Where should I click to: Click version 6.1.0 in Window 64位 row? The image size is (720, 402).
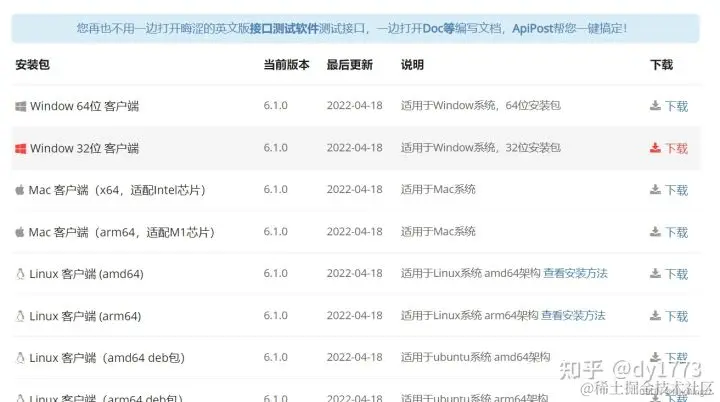click(x=276, y=106)
